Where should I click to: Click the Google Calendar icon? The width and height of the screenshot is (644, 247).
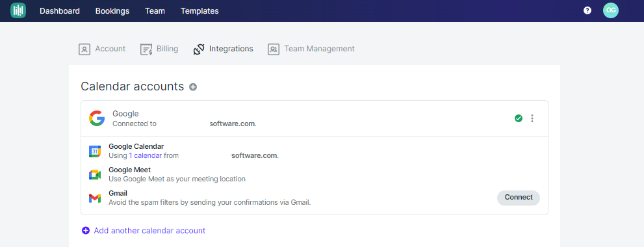95,151
